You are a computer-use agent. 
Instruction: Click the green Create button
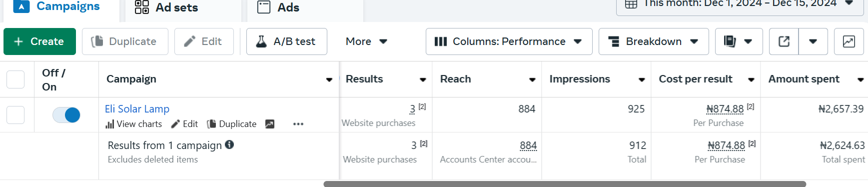[x=39, y=41]
